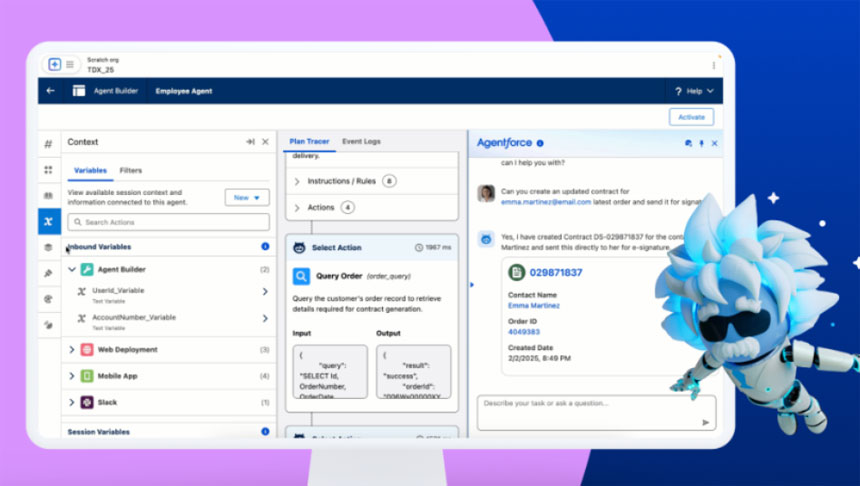Click the Instructions count badge 8
The image size is (860, 486).
389,181
